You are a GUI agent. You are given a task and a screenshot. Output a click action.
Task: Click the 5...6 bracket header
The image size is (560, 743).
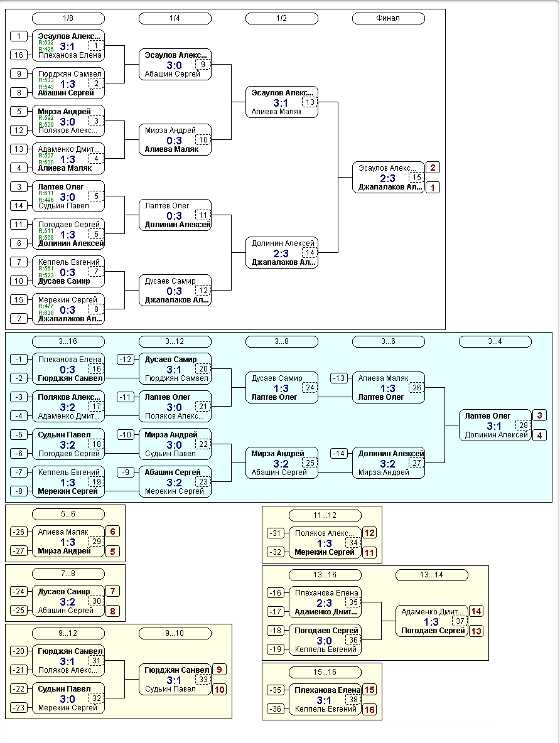coord(68,514)
